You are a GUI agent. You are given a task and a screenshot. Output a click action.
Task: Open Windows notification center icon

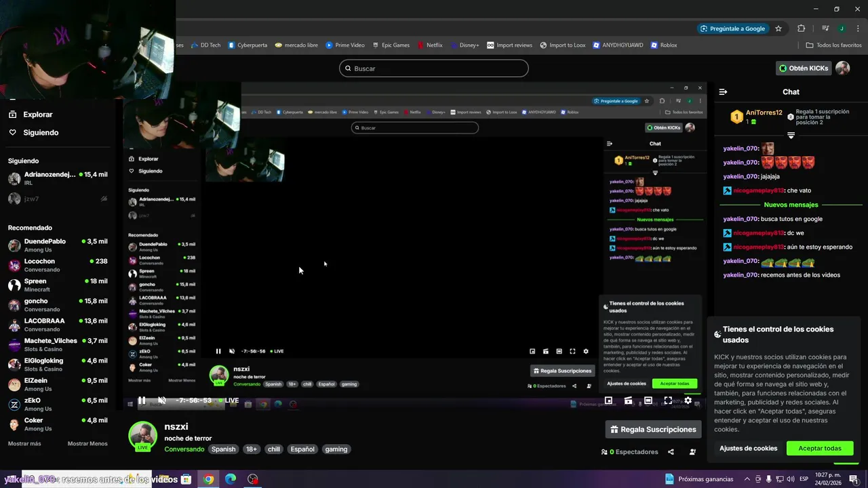pyautogui.click(x=854, y=479)
